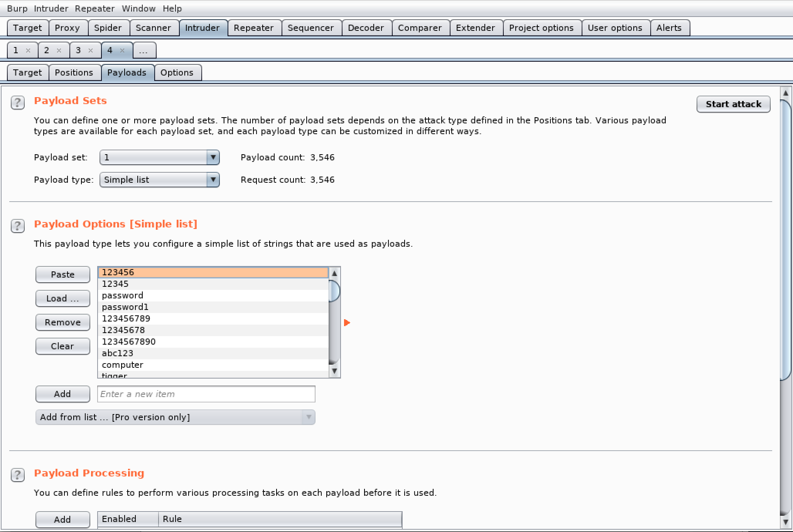The height and width of the screenshot is (532, 793).
Task: Switch to the Sequencer tab
Action: pyautogui.click(x=311, y=28)
